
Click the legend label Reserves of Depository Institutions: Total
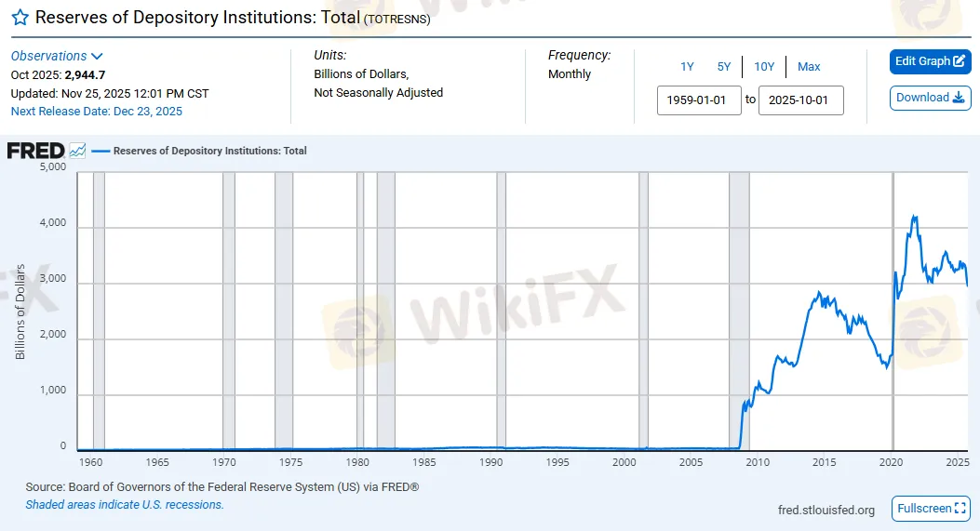tap(210, 151)
